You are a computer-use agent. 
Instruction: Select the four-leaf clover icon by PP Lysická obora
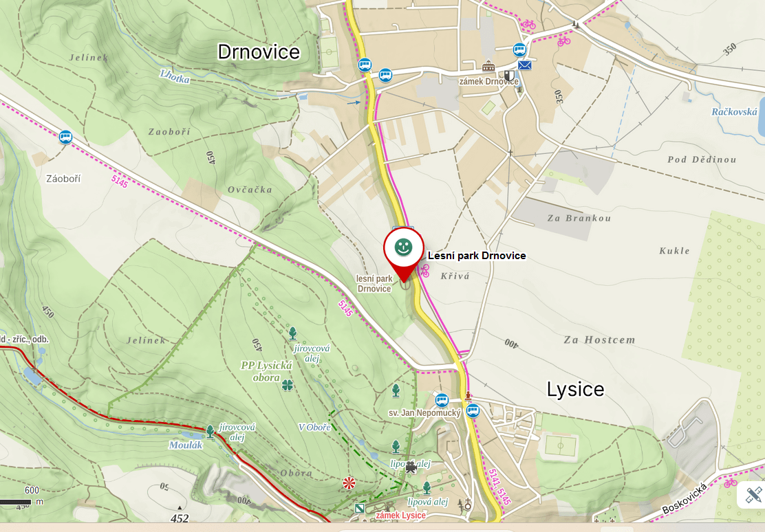[x=288, y=385]
